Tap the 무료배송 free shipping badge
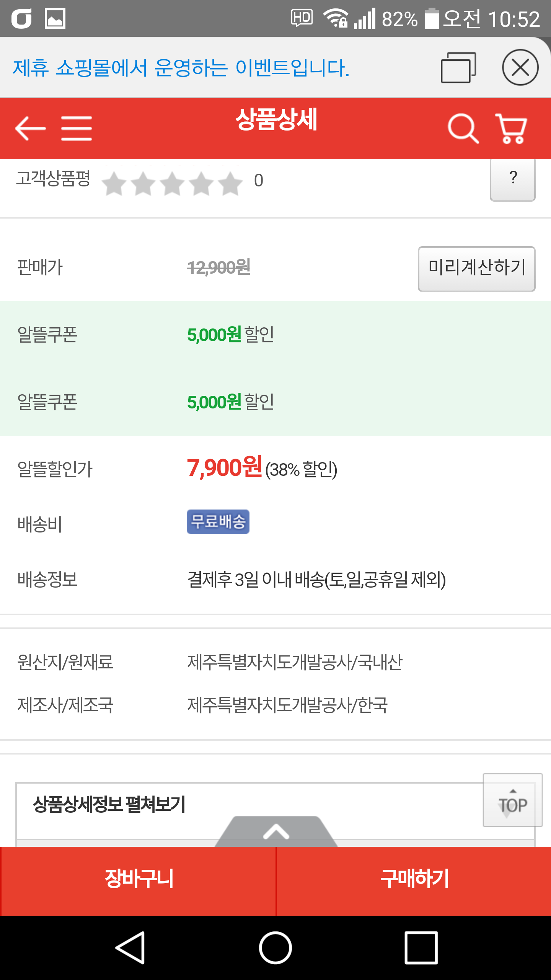The height and width of the screenshot is (980, 551). pyautogui.click(x=218, y=521)
